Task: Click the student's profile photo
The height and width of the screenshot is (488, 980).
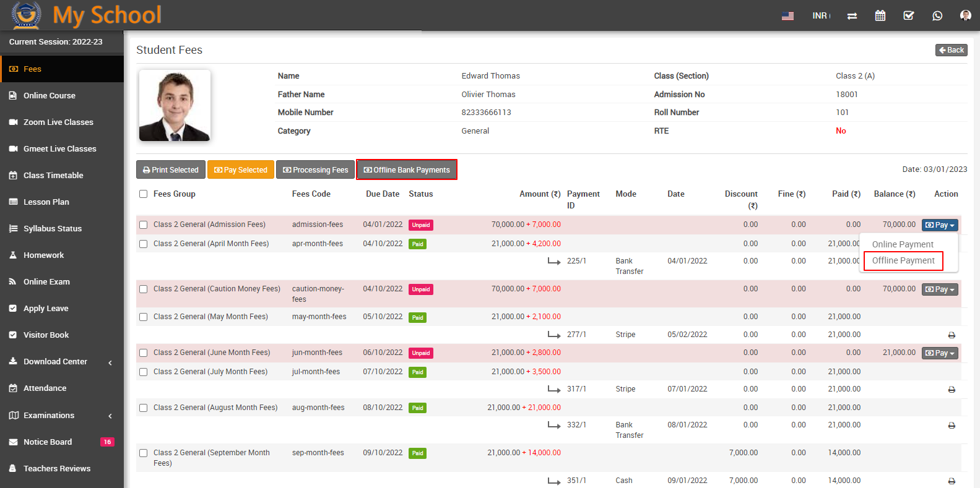Action: 175,106
